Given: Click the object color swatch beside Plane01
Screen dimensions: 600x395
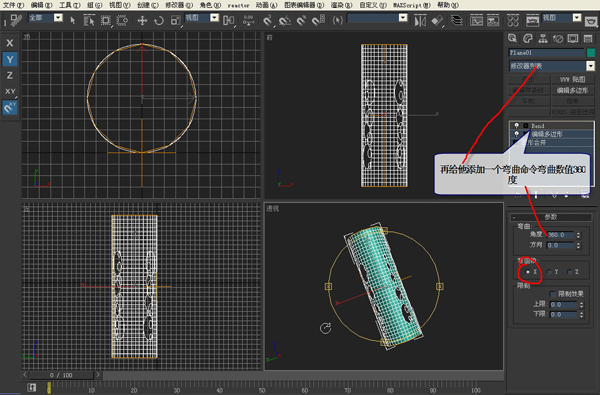Looking at the screenshot, I should click(x=591, y=52).
